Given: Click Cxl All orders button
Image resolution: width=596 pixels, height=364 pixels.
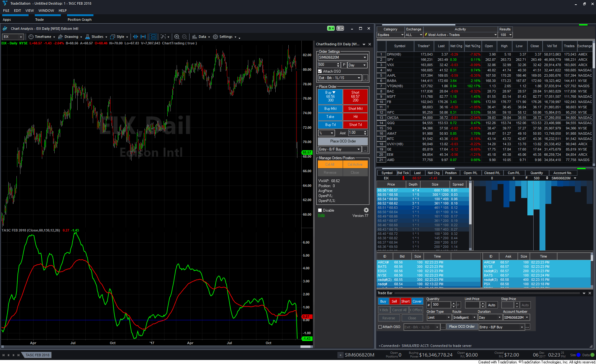Looking at the screenshot, I should coord(330,164).
